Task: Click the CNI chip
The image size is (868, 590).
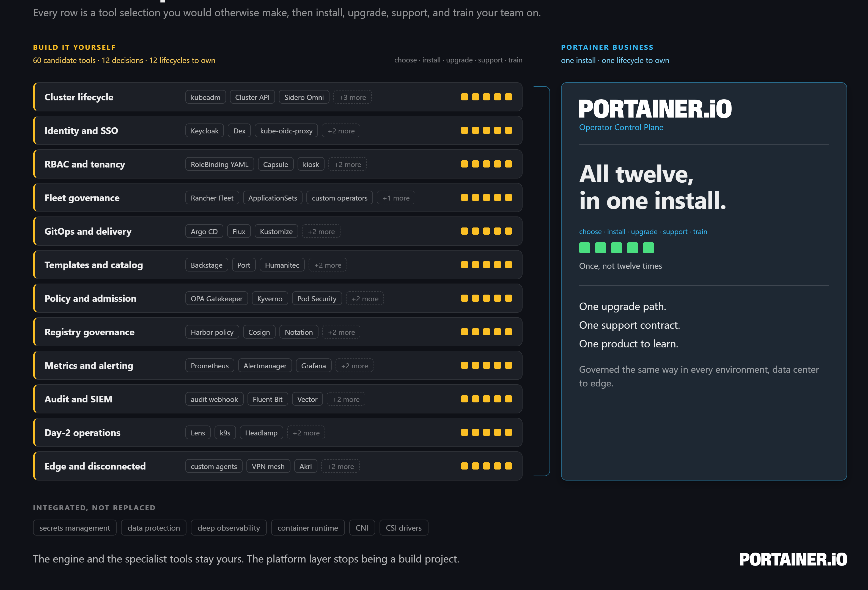Action: click(x=362, y=528)
